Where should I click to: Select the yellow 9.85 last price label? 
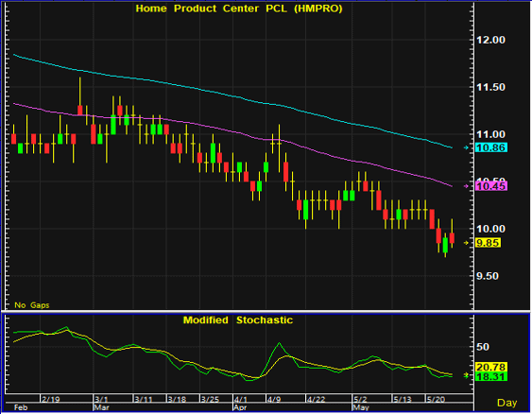488,243
